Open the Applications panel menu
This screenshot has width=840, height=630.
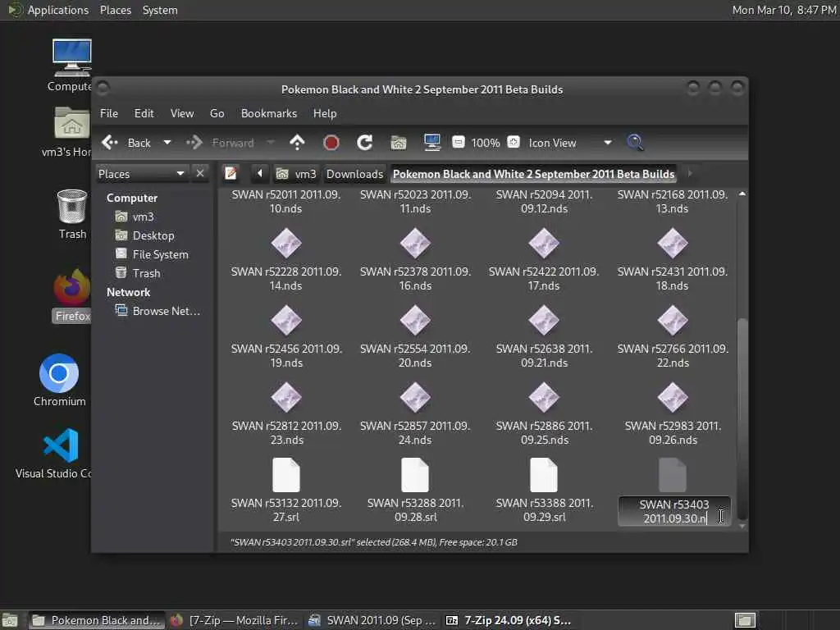click(x=58, y=10)
